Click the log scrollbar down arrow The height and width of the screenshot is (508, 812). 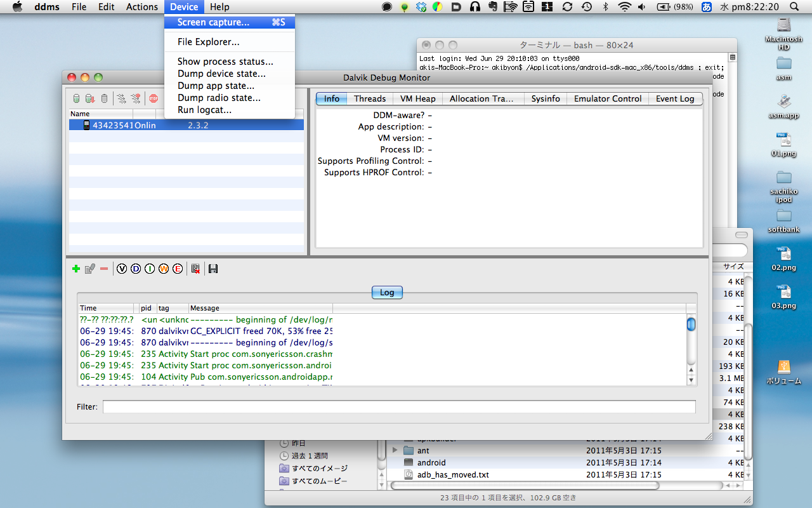pos(691,380)
